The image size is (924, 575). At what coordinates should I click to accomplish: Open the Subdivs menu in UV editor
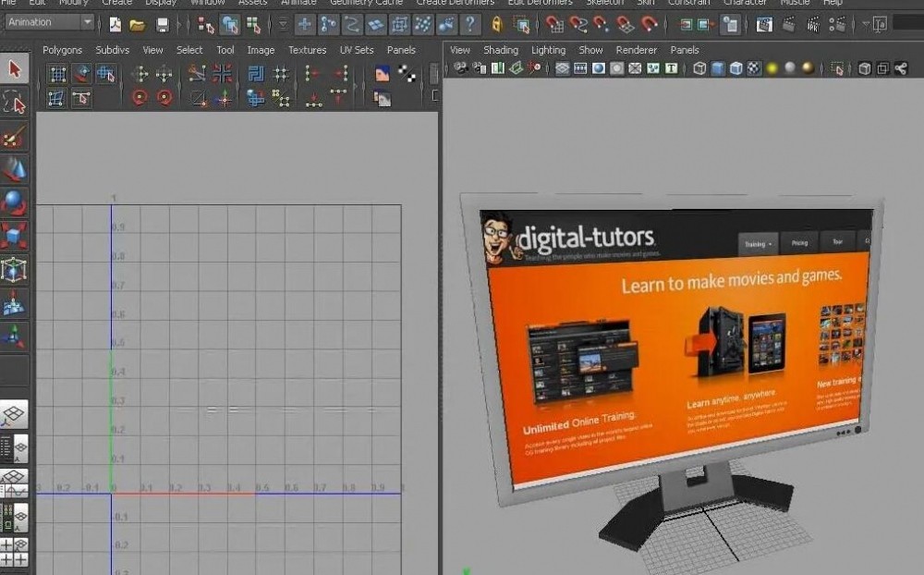click(x=112, y=50)
